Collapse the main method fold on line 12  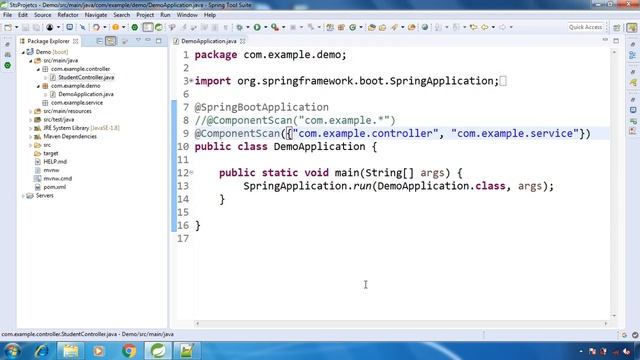coord(191,173)
